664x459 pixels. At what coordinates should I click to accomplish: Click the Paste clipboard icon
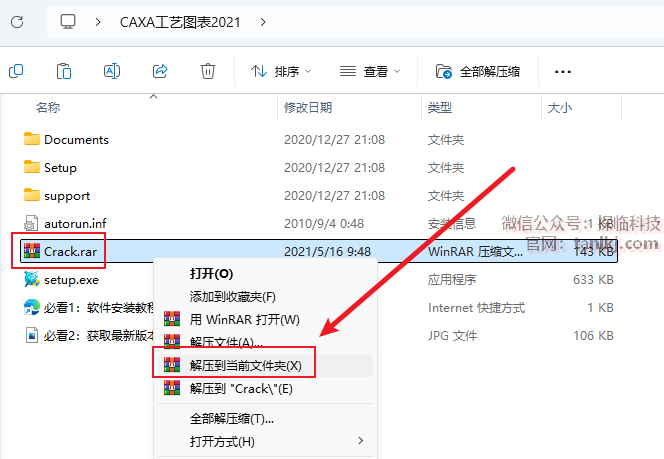(x=64, y=71)
